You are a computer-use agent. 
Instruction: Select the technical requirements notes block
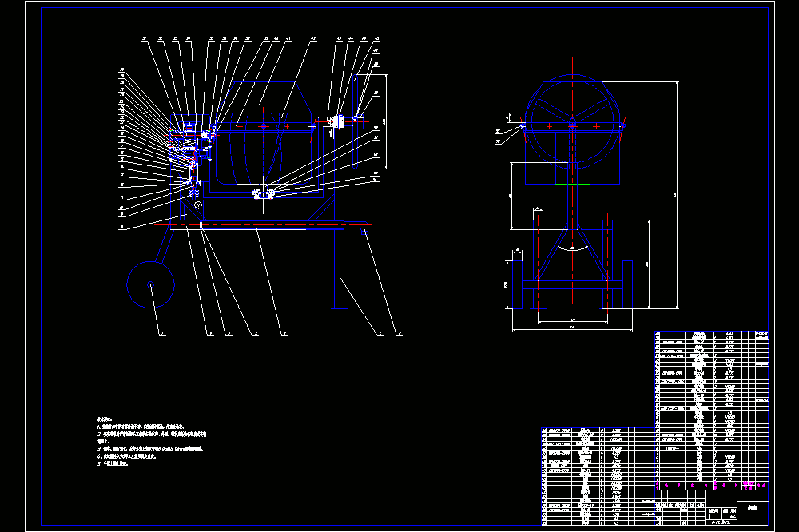(x=151, y=441)
